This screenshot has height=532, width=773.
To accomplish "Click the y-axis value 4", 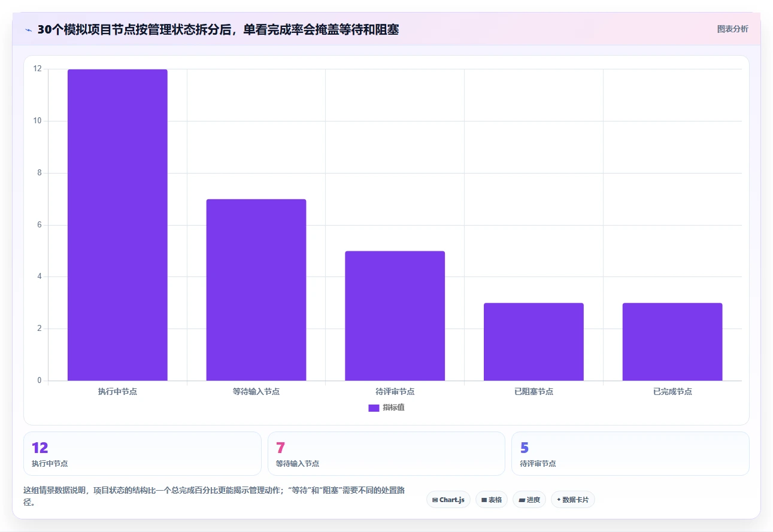I will [x=40, y=276].
